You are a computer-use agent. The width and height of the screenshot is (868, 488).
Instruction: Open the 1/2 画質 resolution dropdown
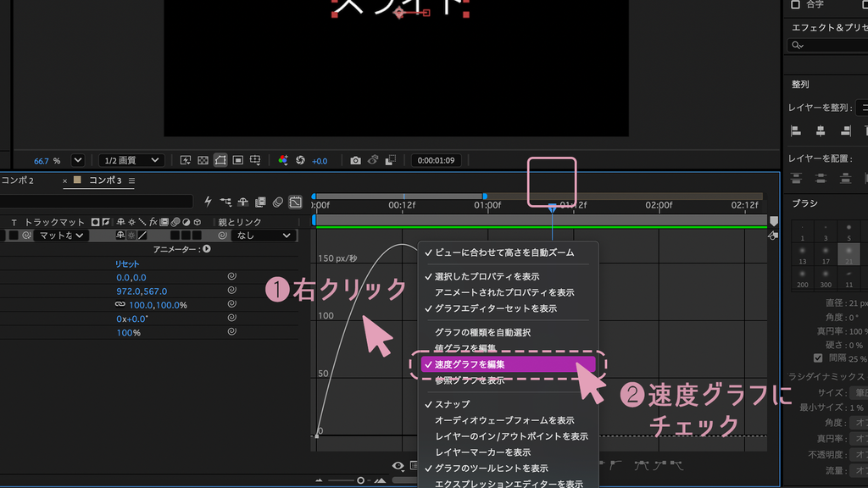[131, 160]
